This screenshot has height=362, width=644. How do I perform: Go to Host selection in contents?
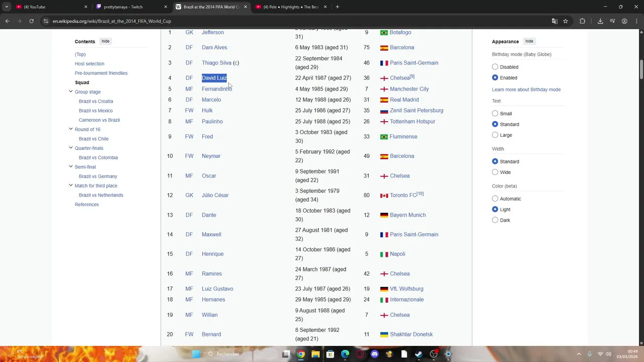point(90,64)
